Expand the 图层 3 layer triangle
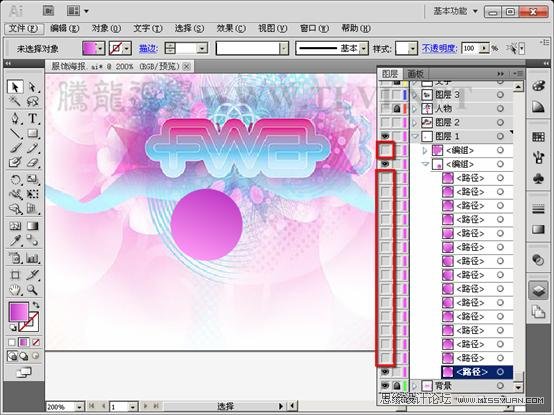The width and height of the screenshot is (554, 415). coord(414,95)
